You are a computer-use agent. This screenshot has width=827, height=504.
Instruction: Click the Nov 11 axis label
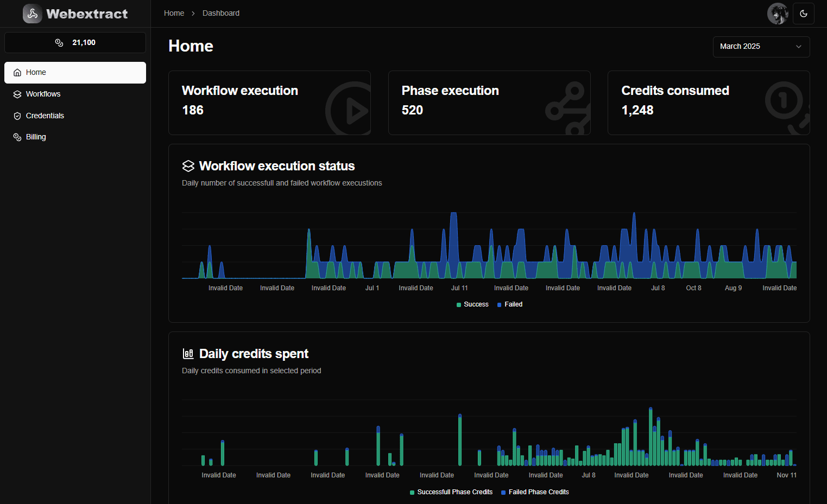click(787, 475)
